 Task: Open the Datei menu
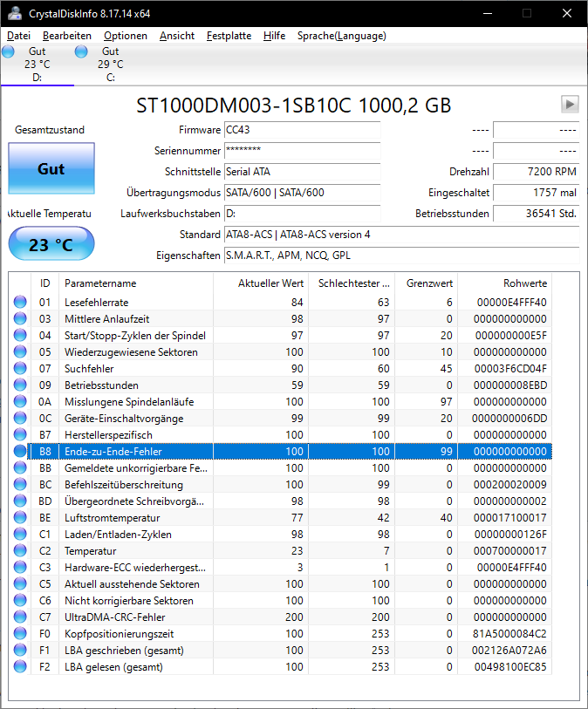tap(17, 36)
